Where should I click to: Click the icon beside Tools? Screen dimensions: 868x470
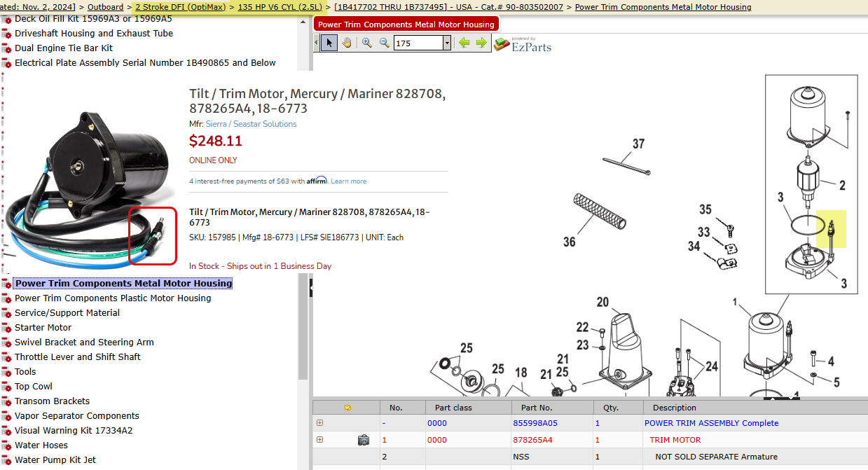[x=6, y=372]
